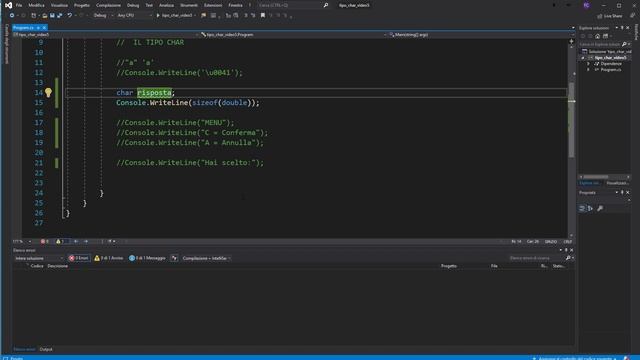640x360 pixels.
Task: Open the Visualizza menu
Action: [x=59, y=5]
